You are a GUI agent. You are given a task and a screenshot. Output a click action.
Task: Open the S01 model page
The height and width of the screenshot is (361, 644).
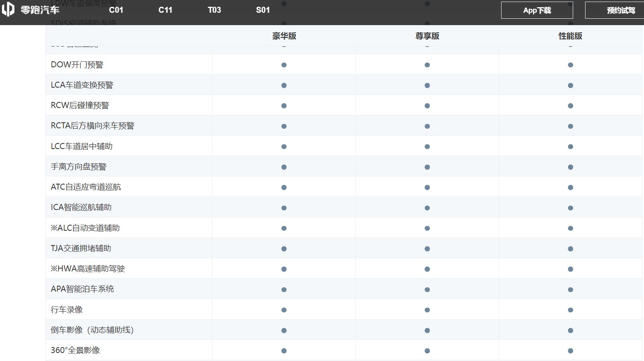click(263, 10)
